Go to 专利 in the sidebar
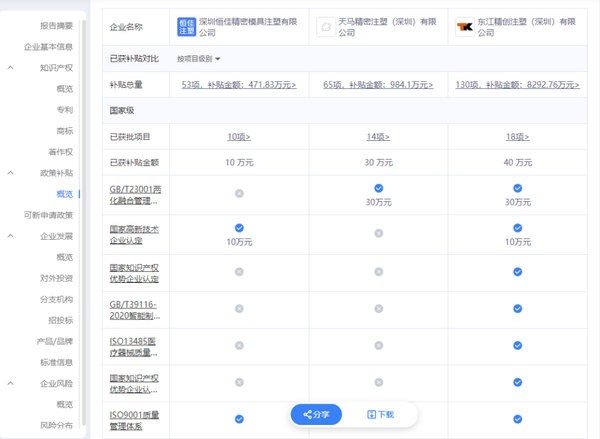Screen dimensions: 600x439 click(65, 110)
